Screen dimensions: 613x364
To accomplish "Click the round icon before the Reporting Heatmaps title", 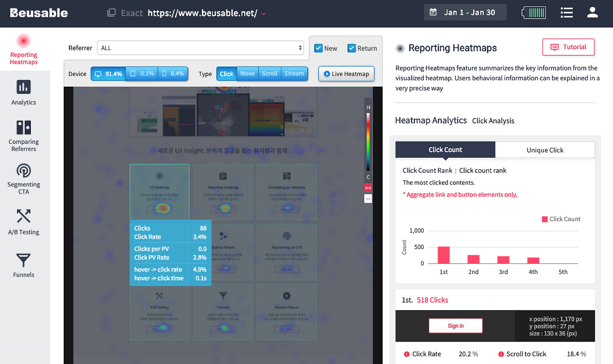I will pos(400,48).
